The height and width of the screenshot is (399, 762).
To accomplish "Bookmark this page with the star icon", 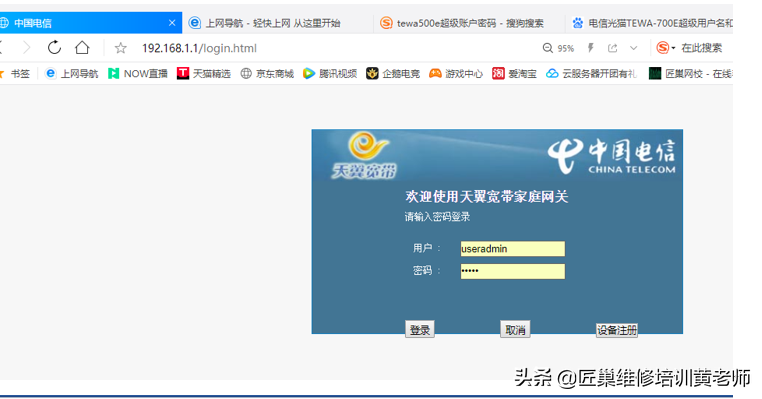I will (x=121, y=48).
